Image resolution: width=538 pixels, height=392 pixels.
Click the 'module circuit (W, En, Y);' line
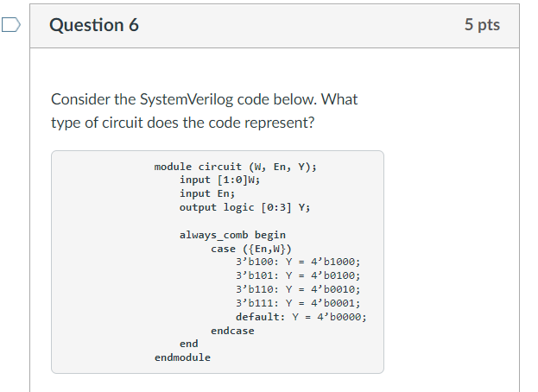pyautogui.click(x=236, y=167)
